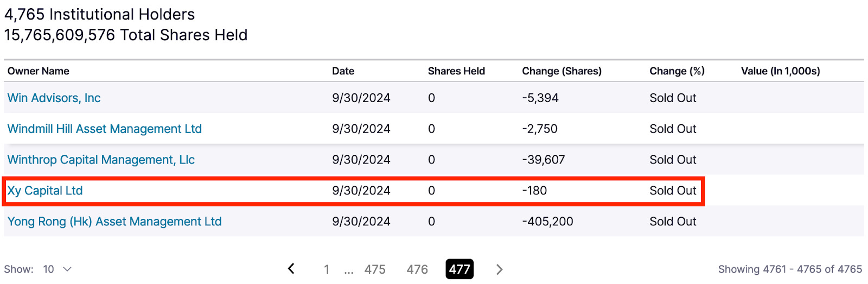Open Windmill Hill Asset Management Ltd

104,129
